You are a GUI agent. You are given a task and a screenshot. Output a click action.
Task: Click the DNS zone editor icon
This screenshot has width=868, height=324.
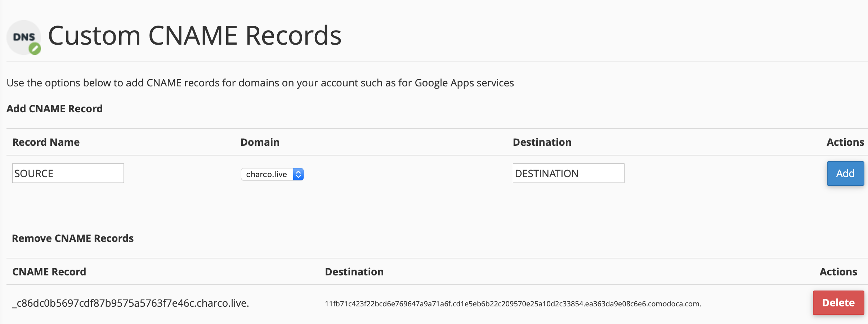pyautogui.click(x=24, y=37)
